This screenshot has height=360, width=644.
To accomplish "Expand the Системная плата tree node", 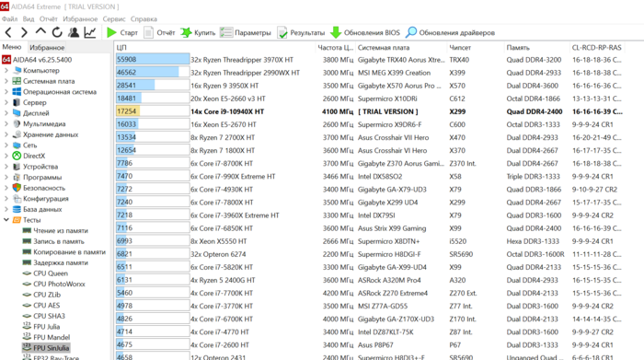I will [6, 81].
